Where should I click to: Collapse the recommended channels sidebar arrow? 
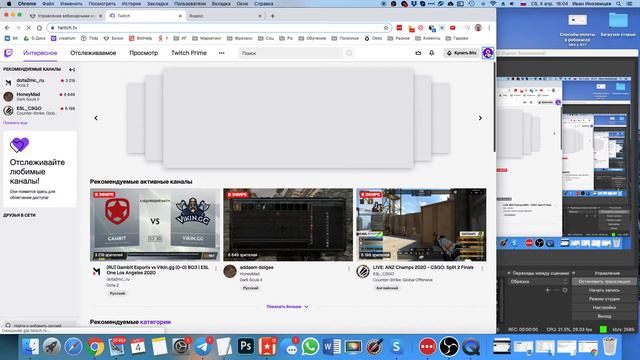coord(72,69)
